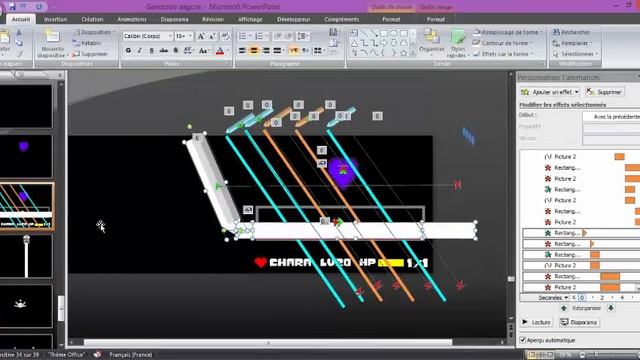The width and height of the screenshot is (640, 360).
Task: Open the Secondes timeline dropdown
Action: click(x=545, y=298)
